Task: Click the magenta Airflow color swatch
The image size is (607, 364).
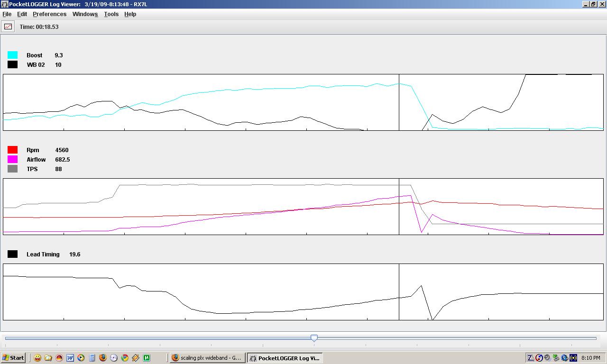Action: pos(13,159)
